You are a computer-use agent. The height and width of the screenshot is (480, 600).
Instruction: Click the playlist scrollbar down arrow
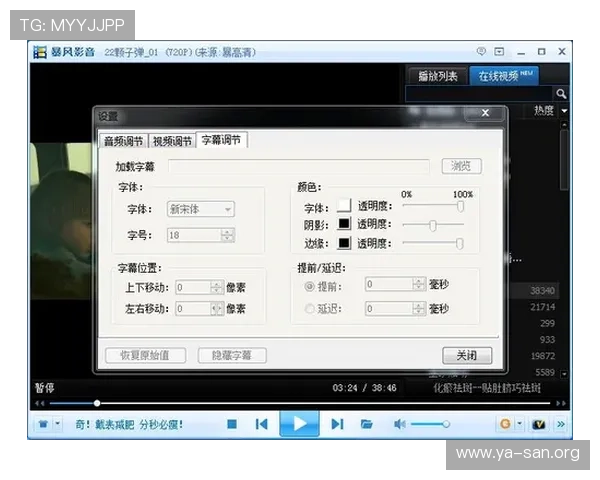pyautogui.click(x=564, y=372)
